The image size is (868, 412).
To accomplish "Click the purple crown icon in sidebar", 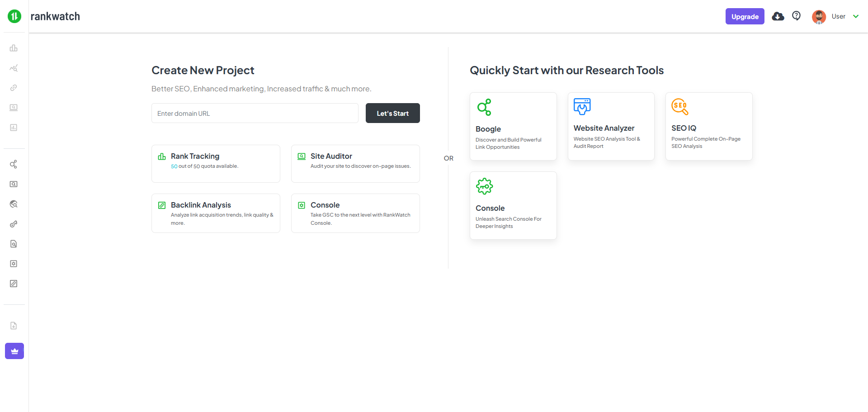I will click(14, 351).
